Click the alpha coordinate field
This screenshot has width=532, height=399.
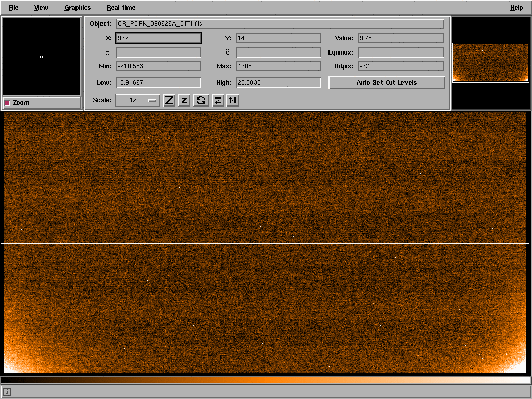[x=159, y=52]
